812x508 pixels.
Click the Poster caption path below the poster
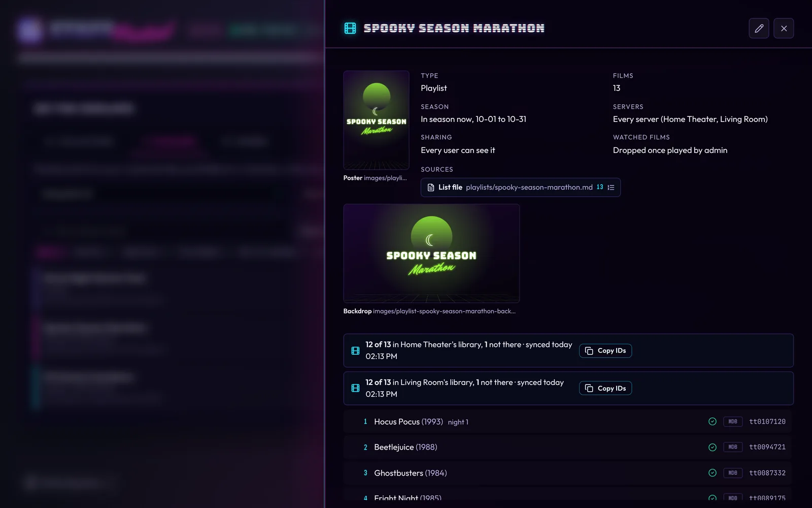[x=385, y=178]
